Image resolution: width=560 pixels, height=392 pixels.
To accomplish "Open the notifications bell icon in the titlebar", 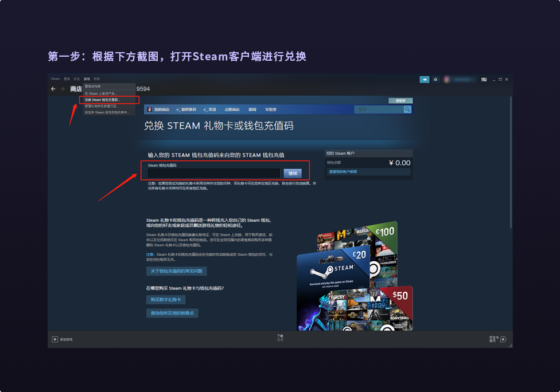I will coord(436,80).
